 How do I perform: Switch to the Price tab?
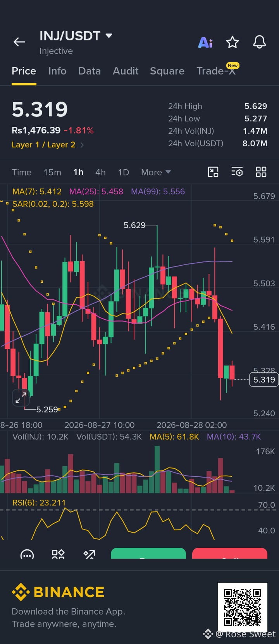pyautogui.click(x=24, y=71)
